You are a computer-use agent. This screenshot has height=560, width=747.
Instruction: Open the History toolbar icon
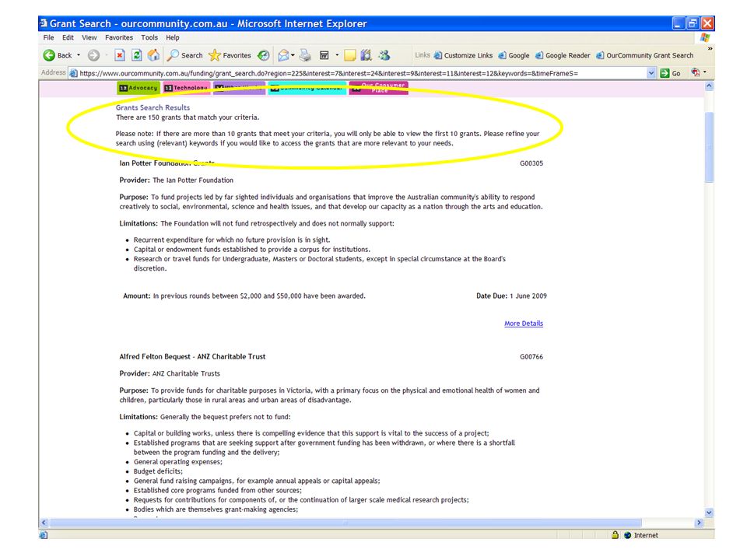[x=264, y=55]
